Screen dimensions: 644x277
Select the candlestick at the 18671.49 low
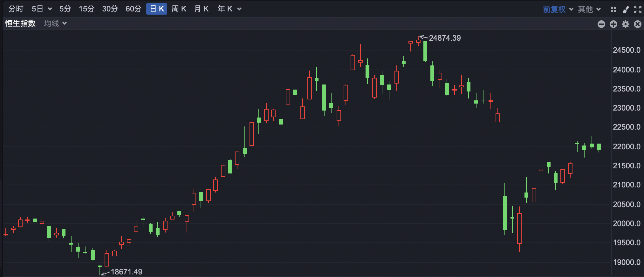coord(100,270)
